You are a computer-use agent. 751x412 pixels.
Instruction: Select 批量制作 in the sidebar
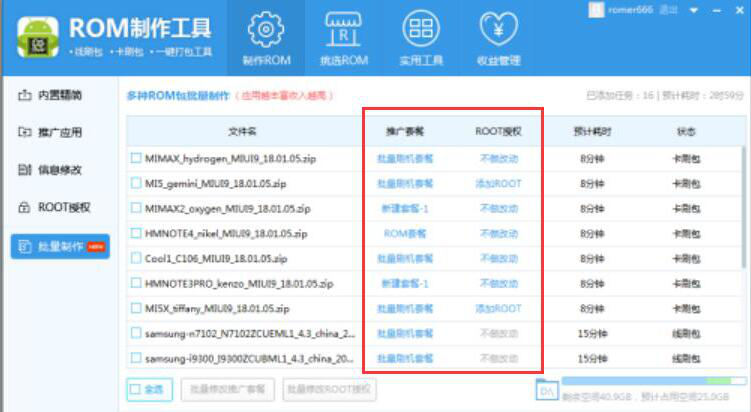tap(60, 246)
